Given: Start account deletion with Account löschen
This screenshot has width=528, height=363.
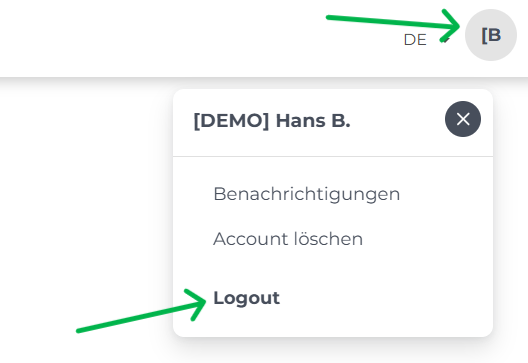Looking at the screenshot, I should 288,239.
